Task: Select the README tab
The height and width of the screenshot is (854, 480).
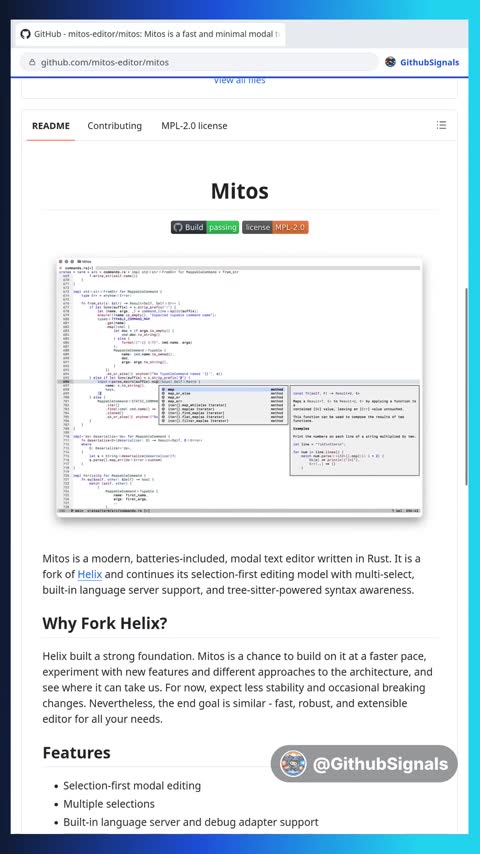Action: [x=51, y=126]
